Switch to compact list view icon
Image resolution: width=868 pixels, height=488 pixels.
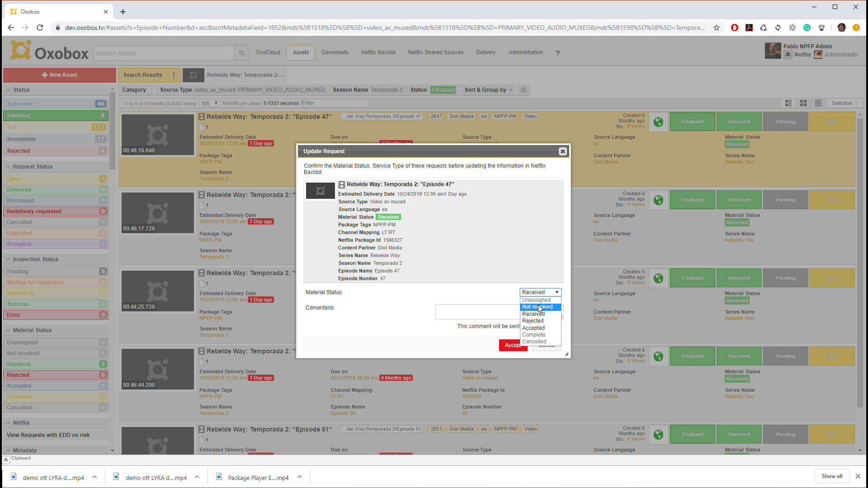(x=818, y=103)
